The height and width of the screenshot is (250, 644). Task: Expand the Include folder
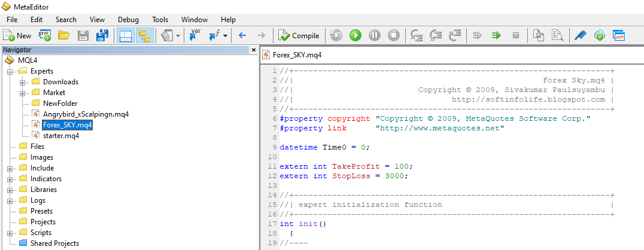pos(10,168)
